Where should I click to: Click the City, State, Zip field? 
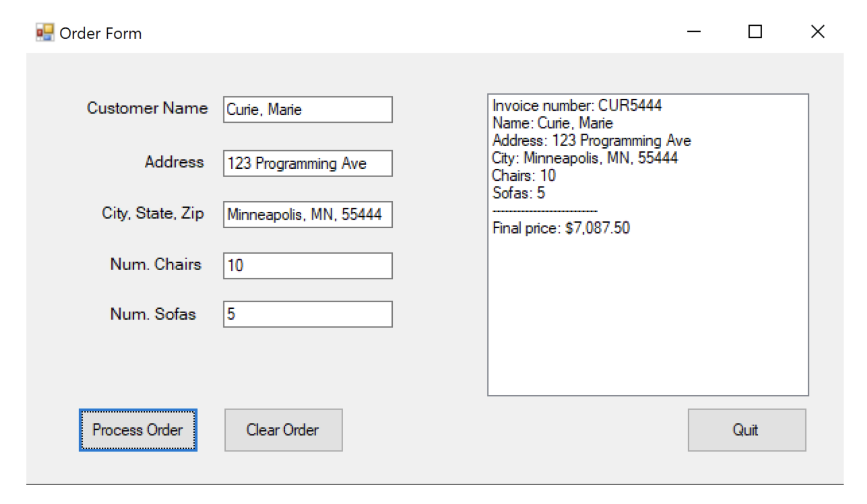click(308, 214)
